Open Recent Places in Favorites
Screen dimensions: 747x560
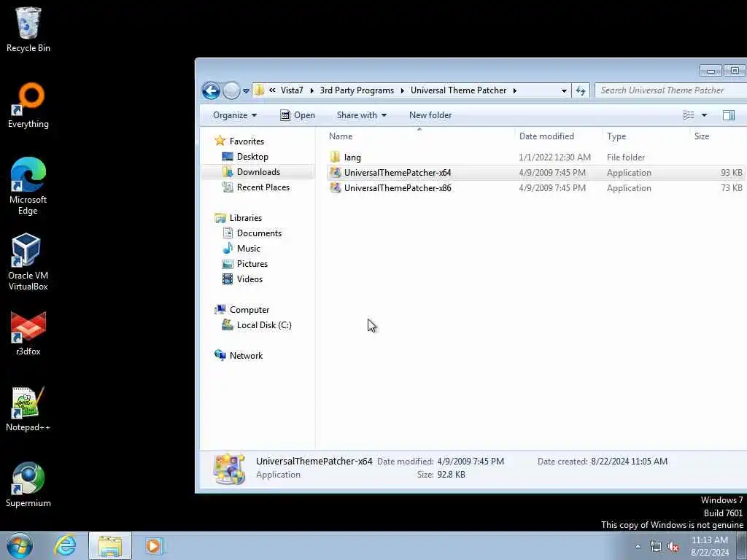tap(263, 187)
